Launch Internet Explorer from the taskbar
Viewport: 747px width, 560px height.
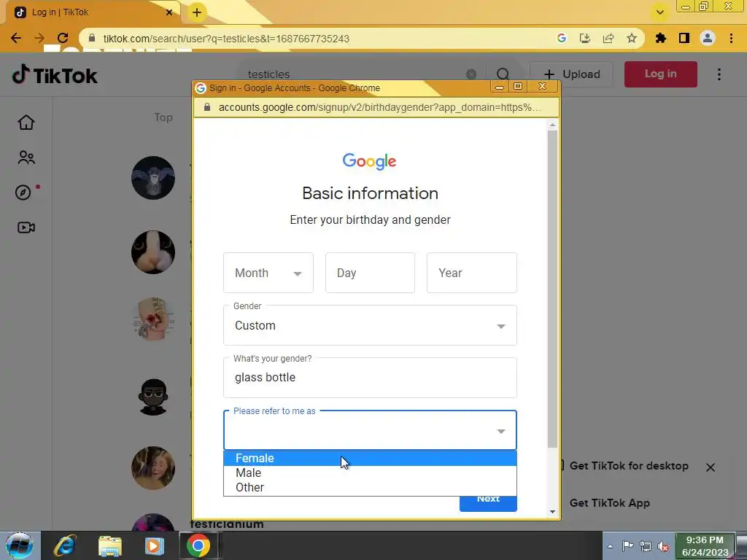(x=65, y=545)
